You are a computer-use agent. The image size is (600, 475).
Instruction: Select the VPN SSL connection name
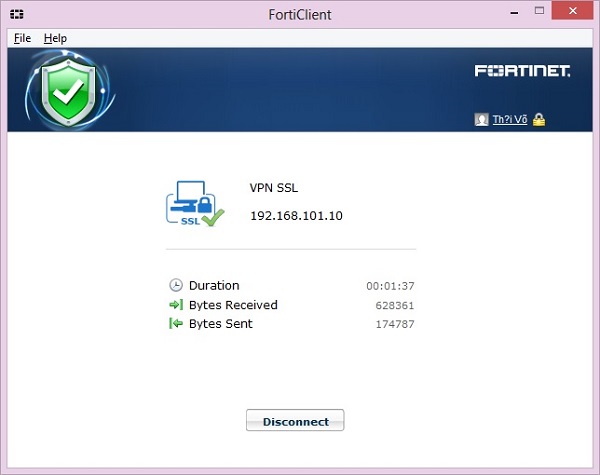click(274, 188)
